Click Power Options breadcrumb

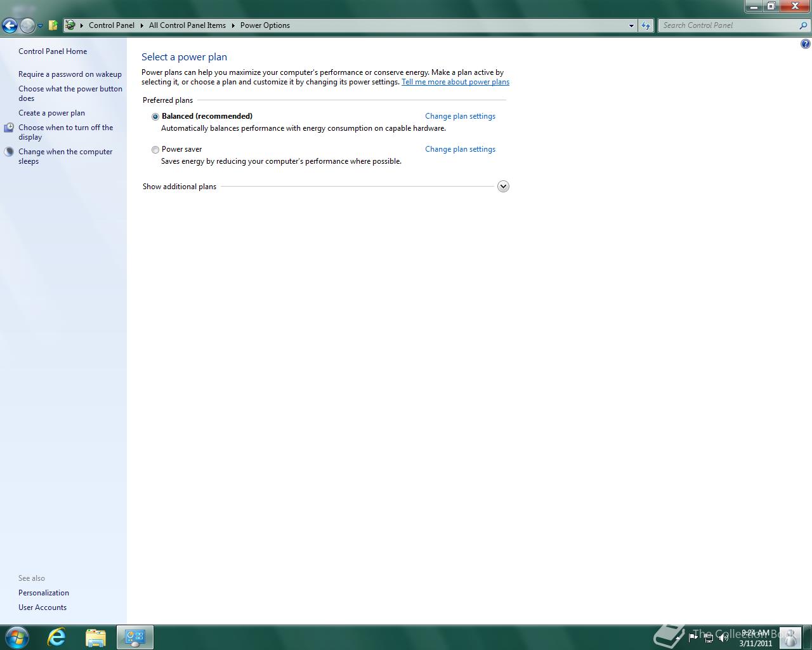tap(265, 25)
